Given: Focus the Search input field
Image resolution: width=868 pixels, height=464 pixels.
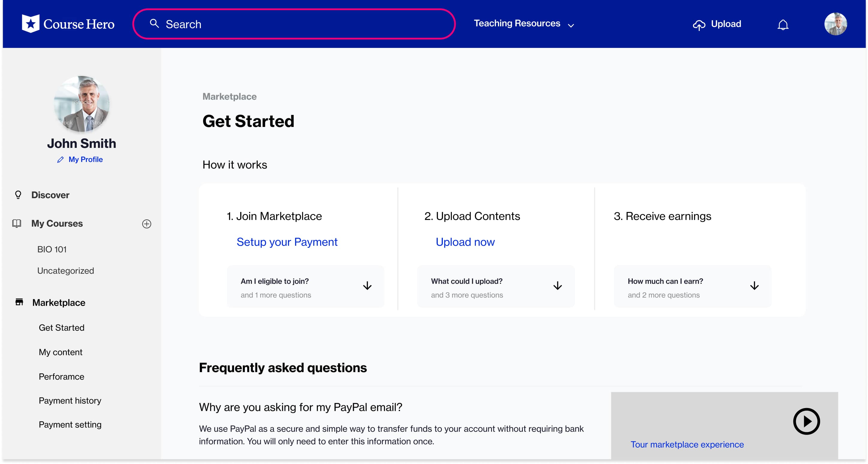Looking at the screenshot, I should [x=303, y=24].
